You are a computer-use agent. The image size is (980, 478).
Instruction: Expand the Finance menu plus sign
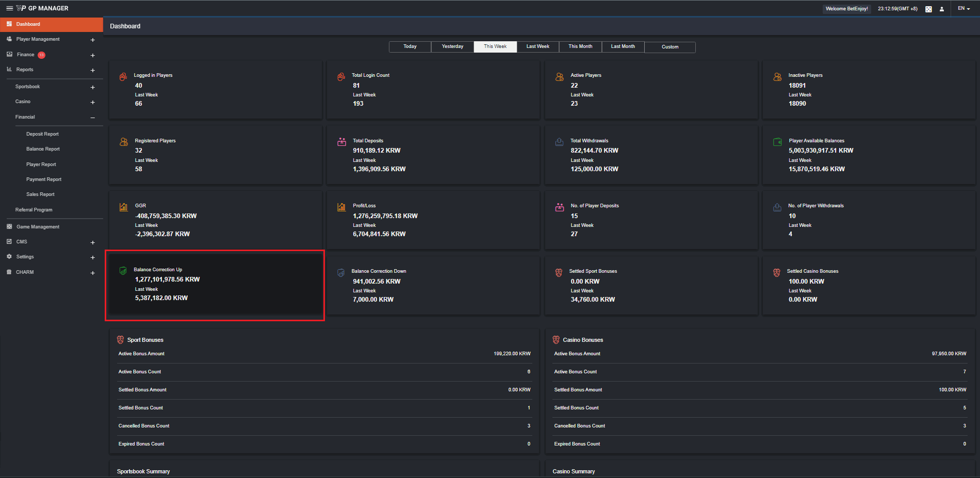(x=93, y=56)
